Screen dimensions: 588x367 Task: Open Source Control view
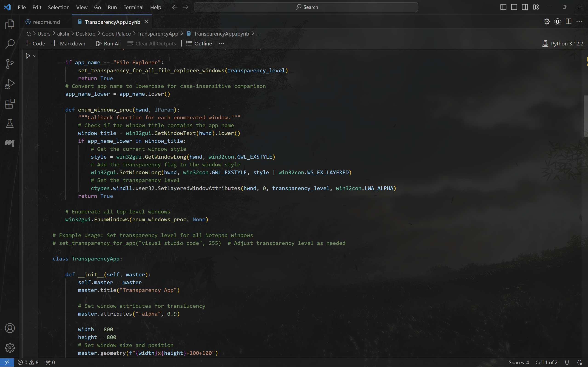pyautogui.click(x=10, y=64)
